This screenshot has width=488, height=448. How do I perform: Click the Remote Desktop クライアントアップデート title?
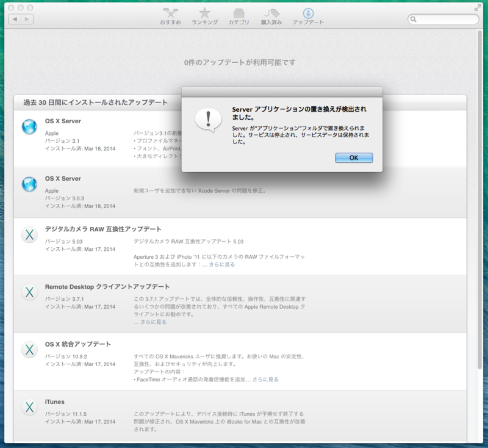[107, 287]
